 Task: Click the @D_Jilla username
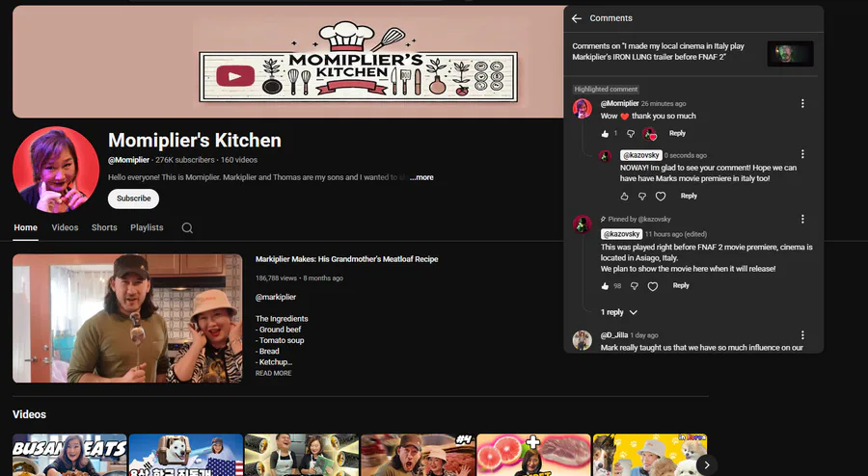(x=614, y=335)
